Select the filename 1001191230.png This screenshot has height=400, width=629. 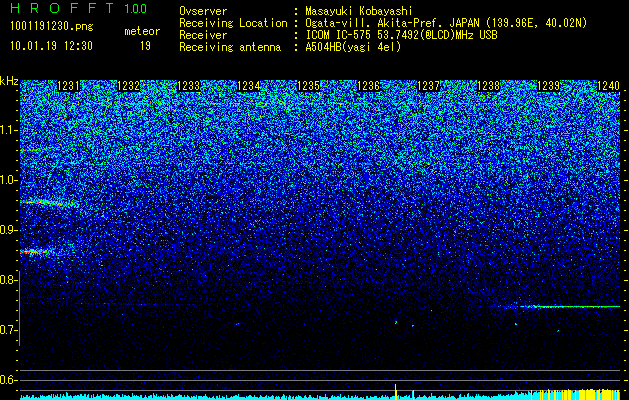pyautogui.click(x=52, y=27)
